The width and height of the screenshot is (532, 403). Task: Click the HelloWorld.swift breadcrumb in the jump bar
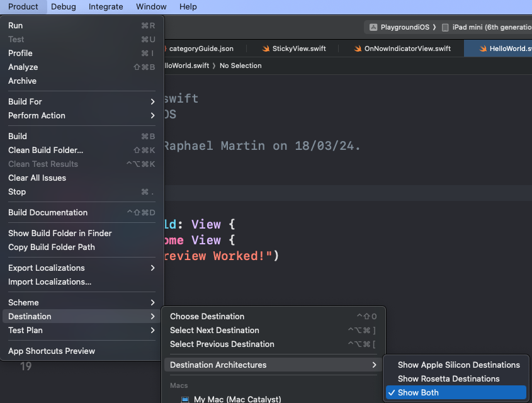tap(186, 65)
